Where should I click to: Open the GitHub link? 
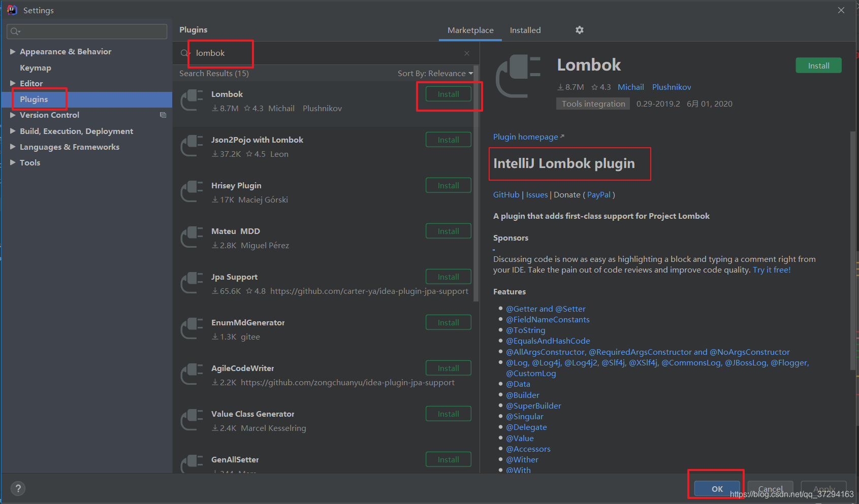(x=506, y=195)
